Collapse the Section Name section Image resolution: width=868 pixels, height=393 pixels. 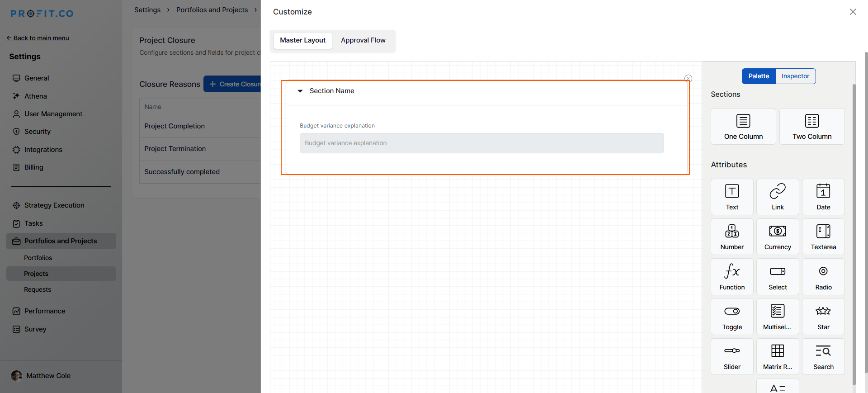click(x=300, y=91)
